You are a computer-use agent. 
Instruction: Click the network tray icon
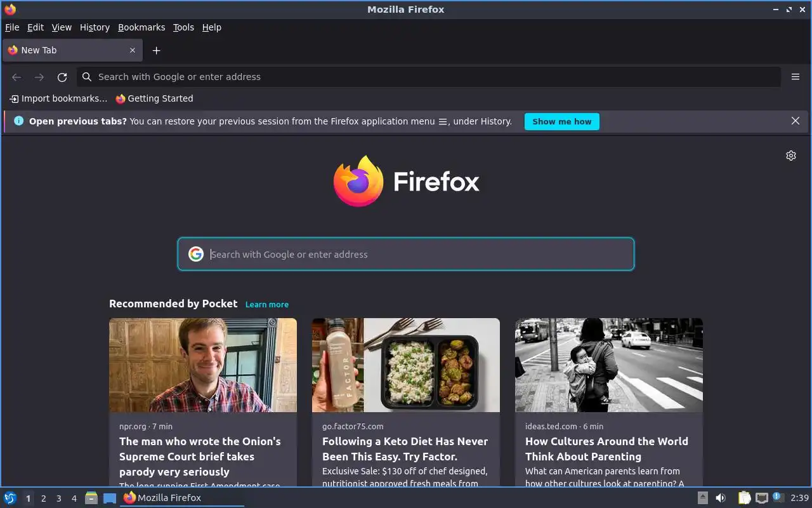(762, 498)
